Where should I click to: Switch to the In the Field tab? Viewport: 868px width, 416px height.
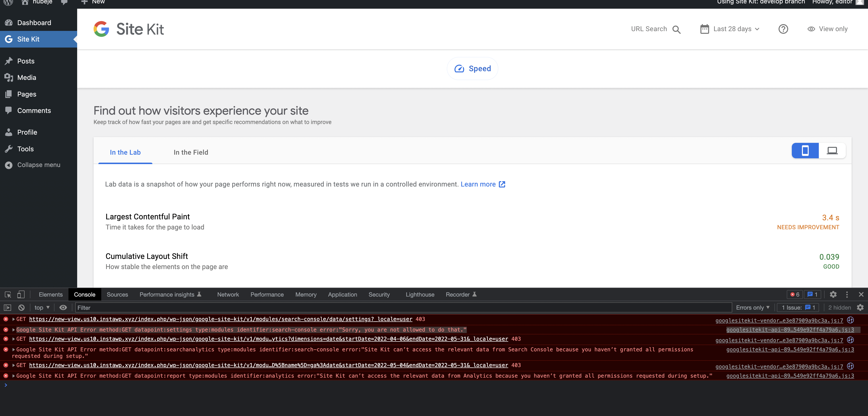(x=191, y=152)
